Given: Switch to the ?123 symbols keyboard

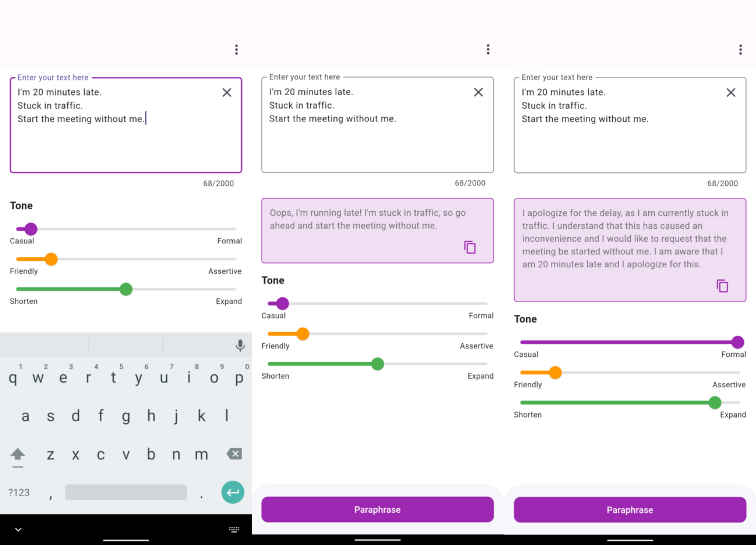Looking at the screenshot, I should pos(19,492).
